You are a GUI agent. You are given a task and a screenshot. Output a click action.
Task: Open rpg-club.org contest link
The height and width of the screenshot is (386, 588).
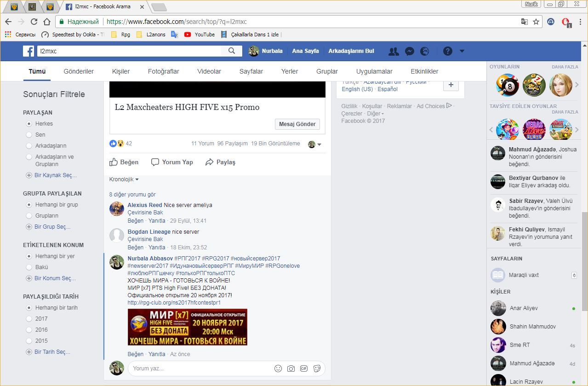coord(174,303)
